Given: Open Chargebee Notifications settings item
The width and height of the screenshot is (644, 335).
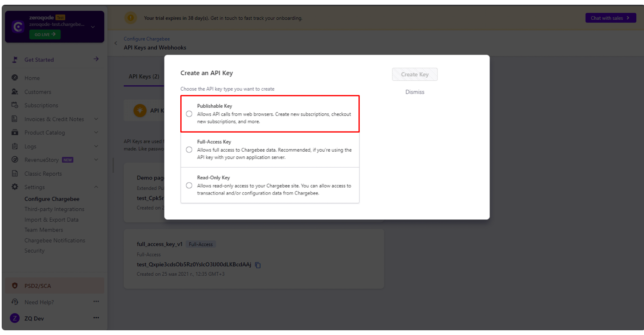Looking at the screenshot, I should (55, 241).
